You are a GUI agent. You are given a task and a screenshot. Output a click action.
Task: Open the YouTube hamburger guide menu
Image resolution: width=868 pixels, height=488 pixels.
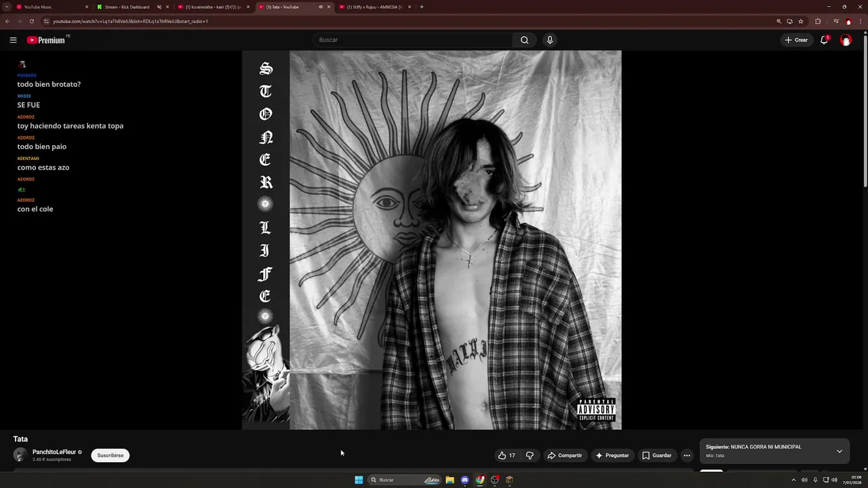(x=13, y=40)
